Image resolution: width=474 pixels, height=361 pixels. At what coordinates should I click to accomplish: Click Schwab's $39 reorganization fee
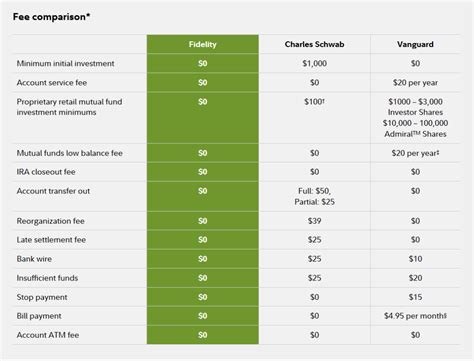[314, 221]
